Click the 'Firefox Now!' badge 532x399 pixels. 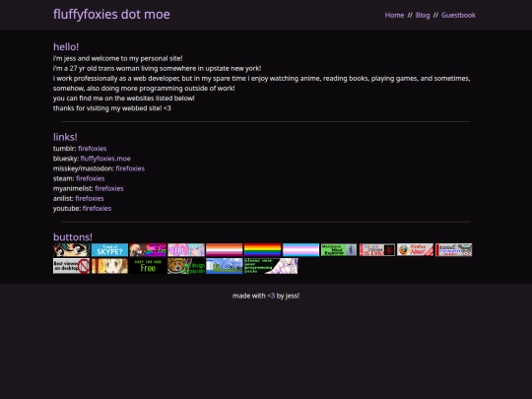coord(416,250)
